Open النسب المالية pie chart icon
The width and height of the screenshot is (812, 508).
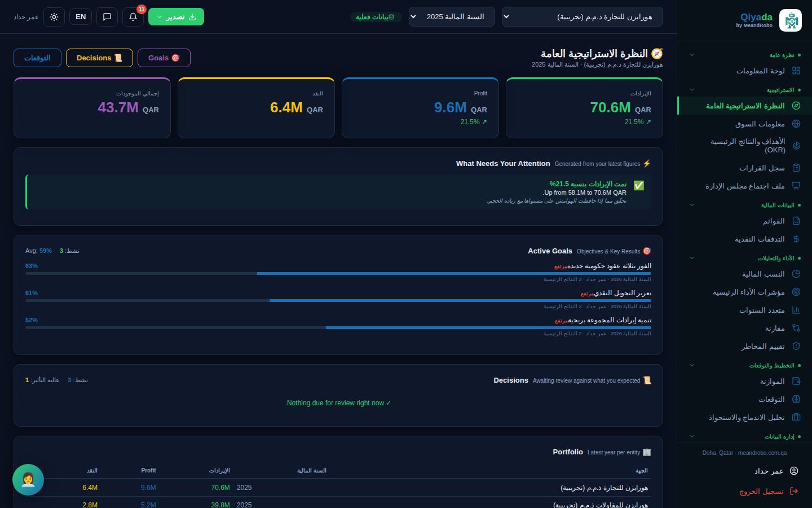point(796,274)
